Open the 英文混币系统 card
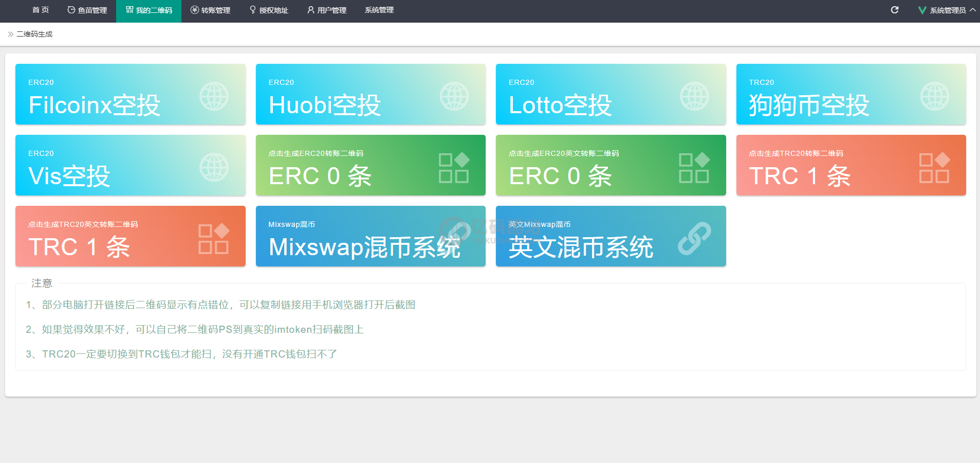This screenshot has width=980, height=463. (611, 236)
